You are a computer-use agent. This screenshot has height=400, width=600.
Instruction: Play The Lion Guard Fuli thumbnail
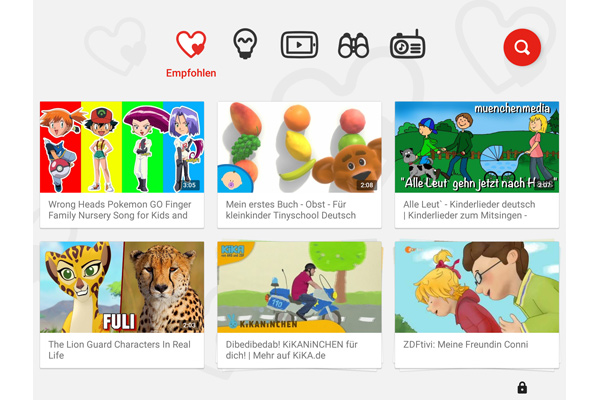pos(122,287)
